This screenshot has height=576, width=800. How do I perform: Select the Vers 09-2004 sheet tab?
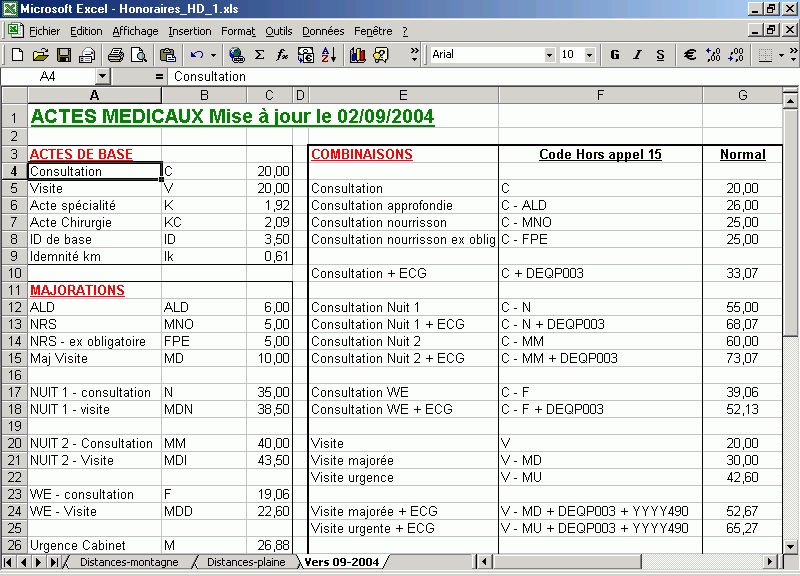click(342, 562)
